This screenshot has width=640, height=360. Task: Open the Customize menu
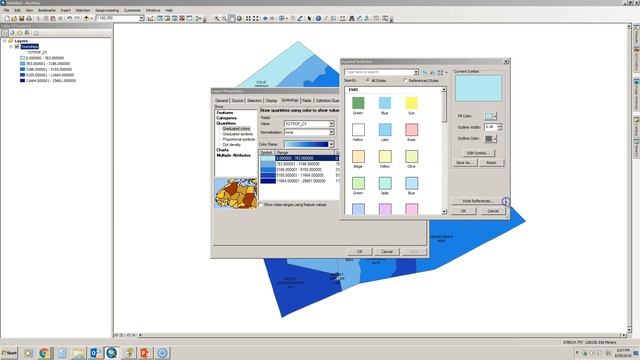[132, 10]
